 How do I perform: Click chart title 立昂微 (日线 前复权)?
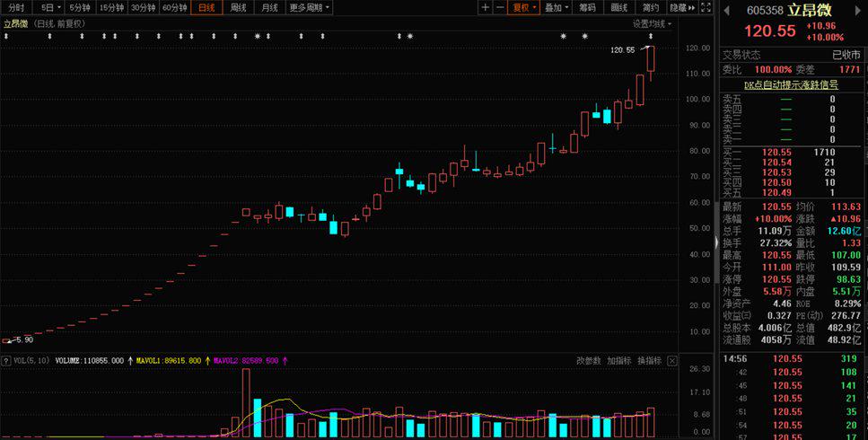[x=44, y=24]
